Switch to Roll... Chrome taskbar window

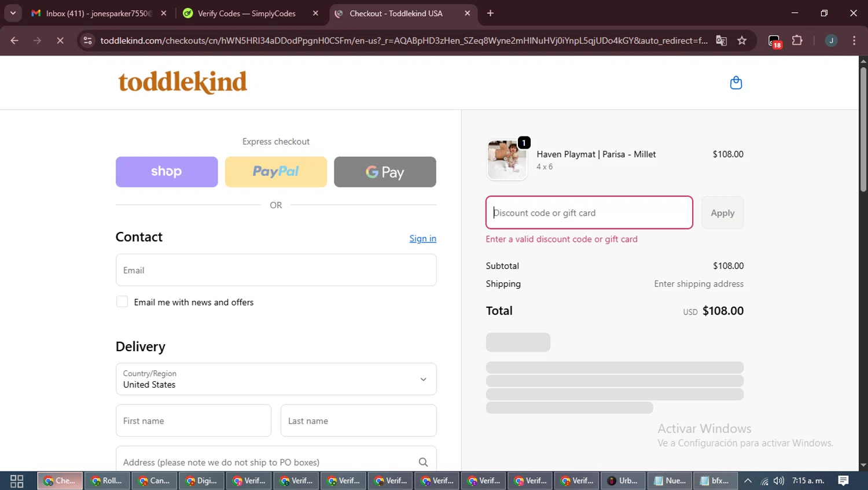tap(107, 481)
